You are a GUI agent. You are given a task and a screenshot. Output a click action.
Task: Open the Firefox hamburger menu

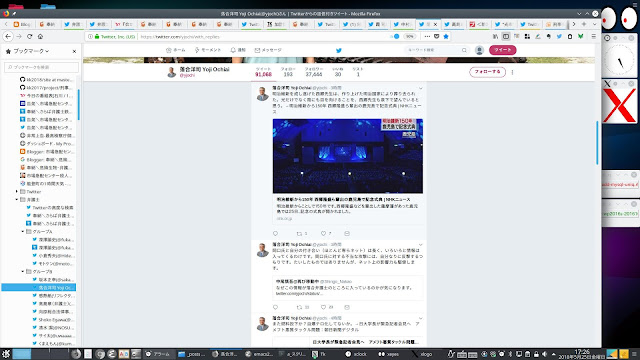593,36
